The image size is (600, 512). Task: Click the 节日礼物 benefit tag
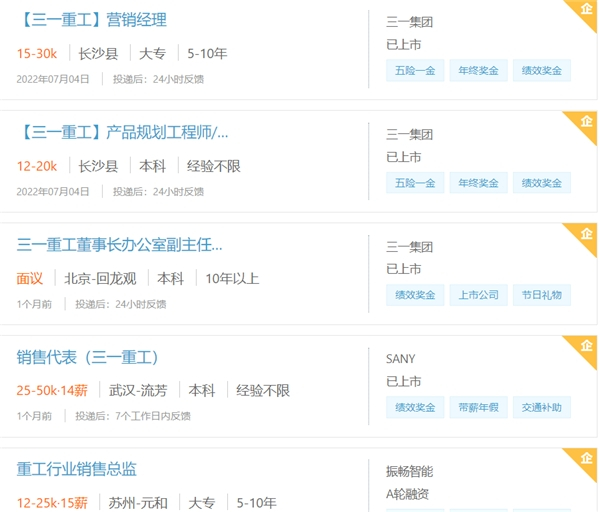542,295
